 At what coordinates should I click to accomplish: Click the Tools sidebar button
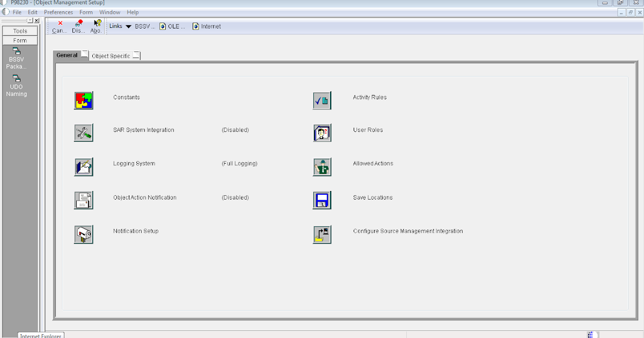click(20, 31)
